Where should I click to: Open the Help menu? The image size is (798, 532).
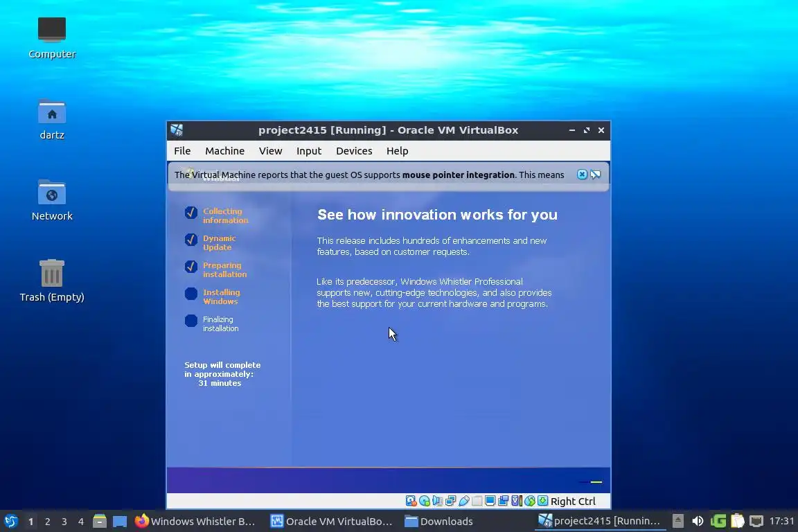point(398,151)
